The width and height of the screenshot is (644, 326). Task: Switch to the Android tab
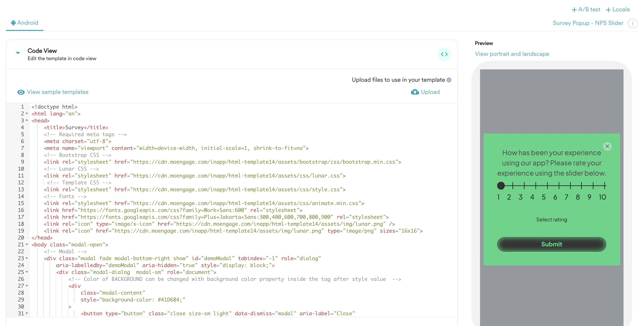tap(28, 23)
